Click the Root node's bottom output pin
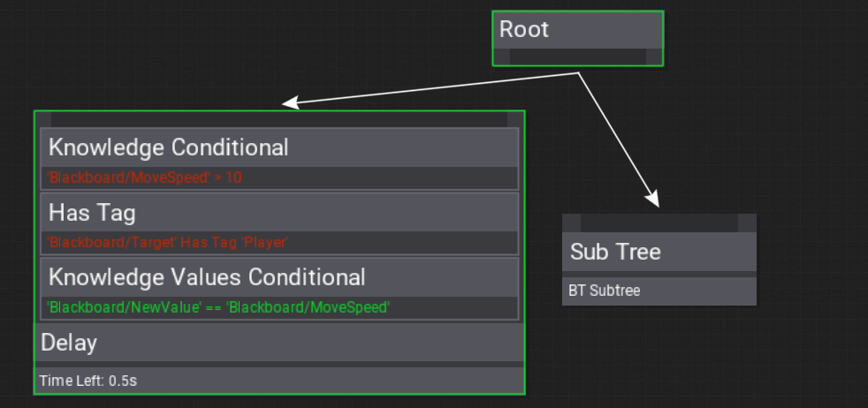868x408 pixels. coord(578,57)
